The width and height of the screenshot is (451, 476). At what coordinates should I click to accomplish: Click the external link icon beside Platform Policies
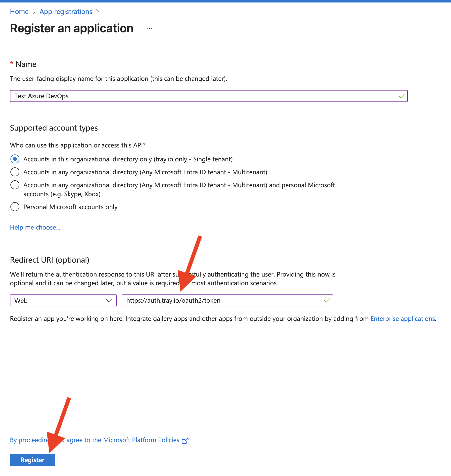[185, 440]
